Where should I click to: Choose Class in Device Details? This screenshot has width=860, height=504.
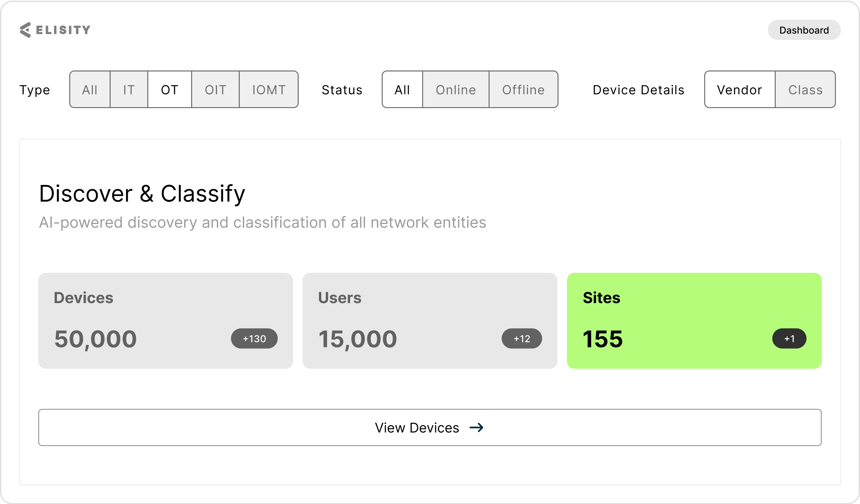click(x=805, y=90)
